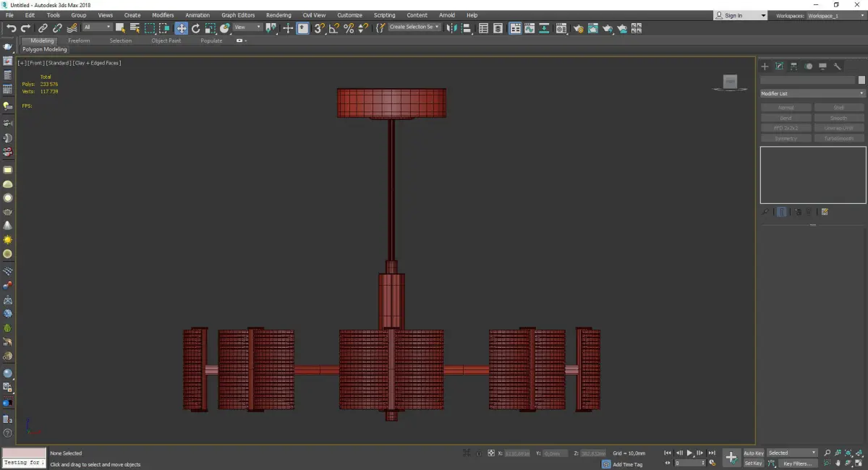The height and width of the screenshot is (470, 868).
Task: Open the Graph Editors menu
Action: [x=238, y=15]
